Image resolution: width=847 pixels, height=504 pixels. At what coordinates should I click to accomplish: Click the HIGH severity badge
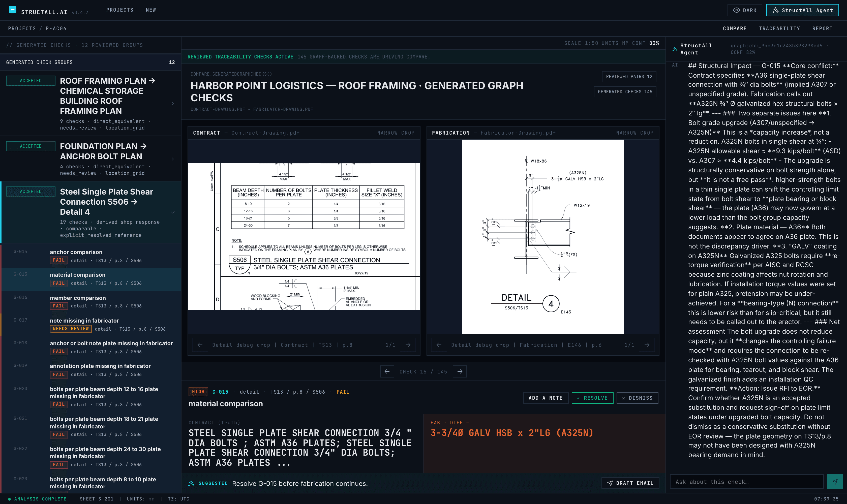coord(198,392)
